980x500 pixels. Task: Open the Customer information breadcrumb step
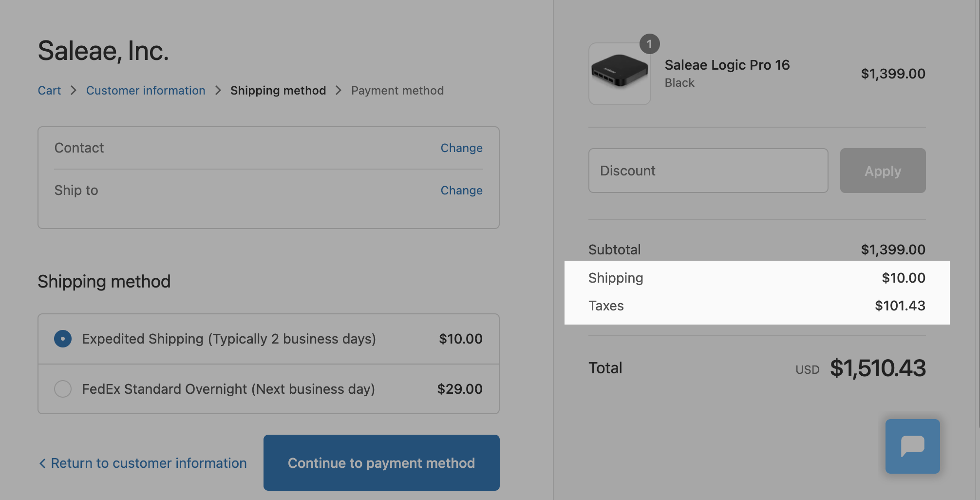[146, 91]
